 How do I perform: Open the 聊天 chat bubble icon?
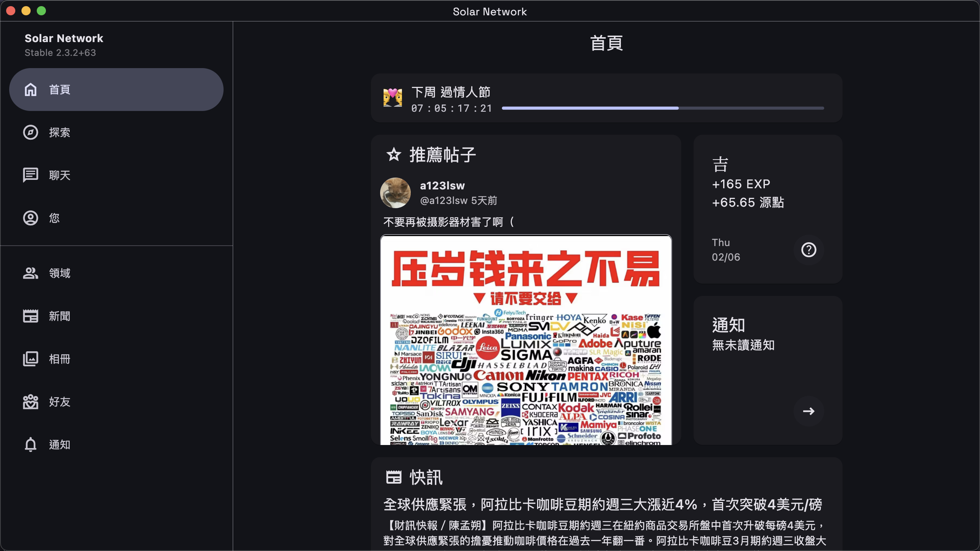pyautogui.click(x=31, y=175)
